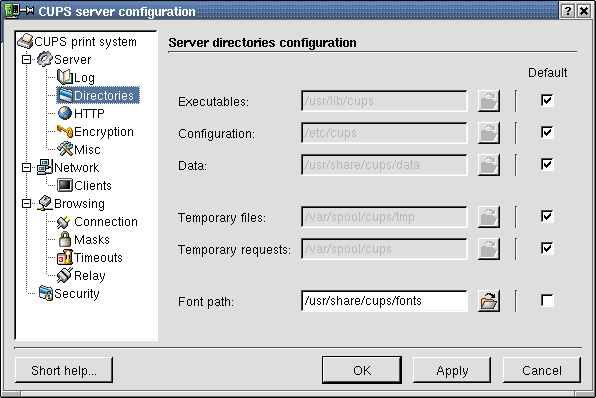Open the Encryption settings page

pos(104,132)
